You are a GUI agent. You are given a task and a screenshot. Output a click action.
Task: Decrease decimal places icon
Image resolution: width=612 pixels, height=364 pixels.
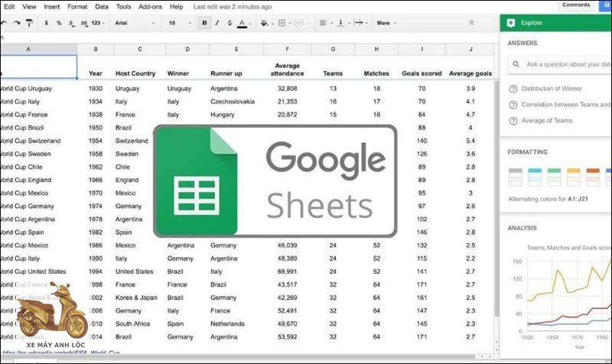71,23
